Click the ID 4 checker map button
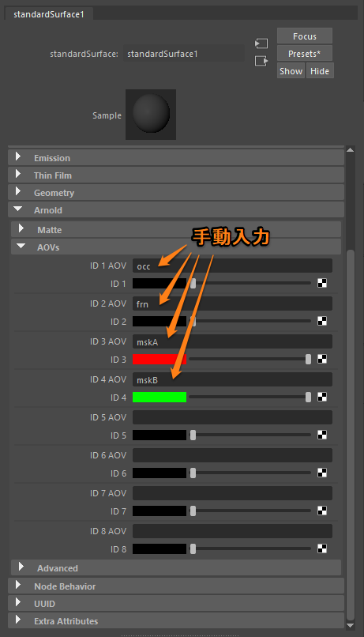The image size is (364, 637). (322, 397)
